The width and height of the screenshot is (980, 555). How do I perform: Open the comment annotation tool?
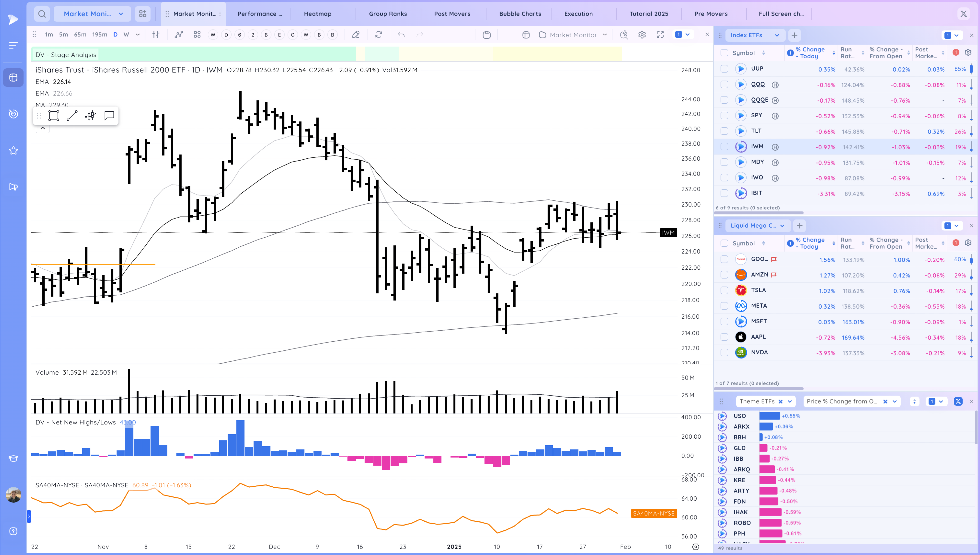(109, 116)
